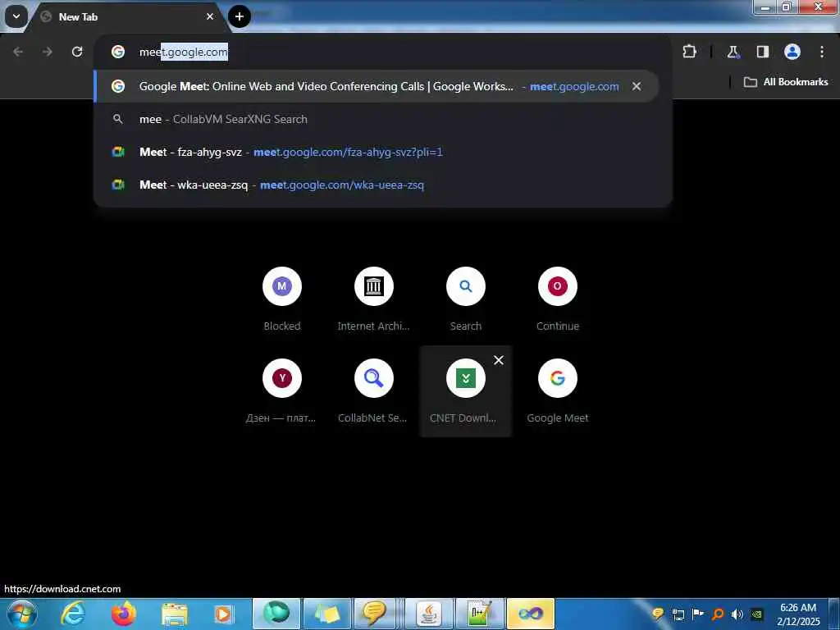The width and height of the screenshot is (840, 630).
Task: Open Chrome three-dot menu
Action: click(x=822, y=52)
